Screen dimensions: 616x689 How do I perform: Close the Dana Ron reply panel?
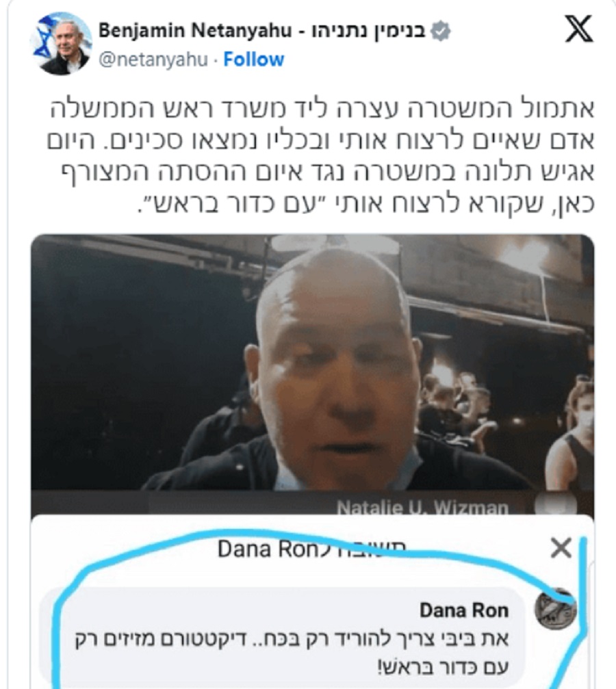(561, 548)
